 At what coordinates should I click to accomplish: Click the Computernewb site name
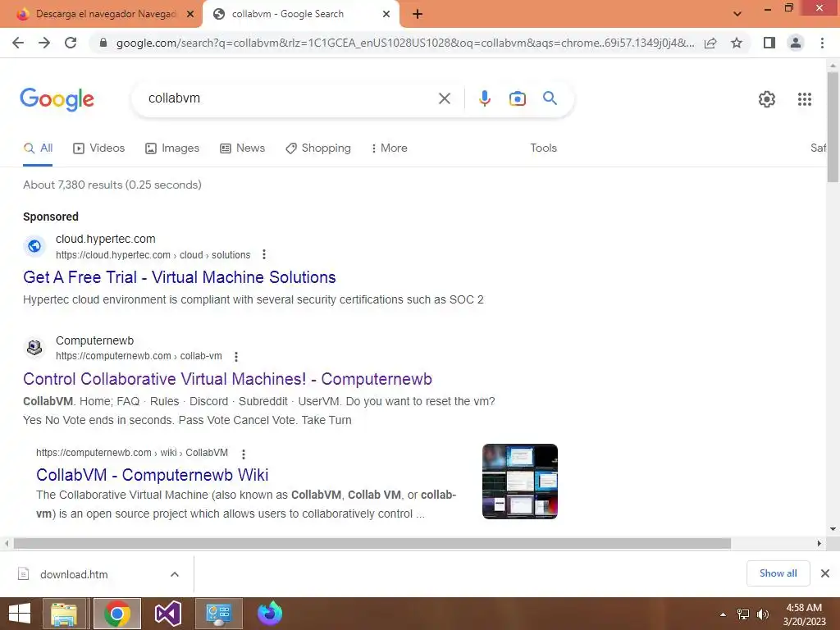(95, 340)
